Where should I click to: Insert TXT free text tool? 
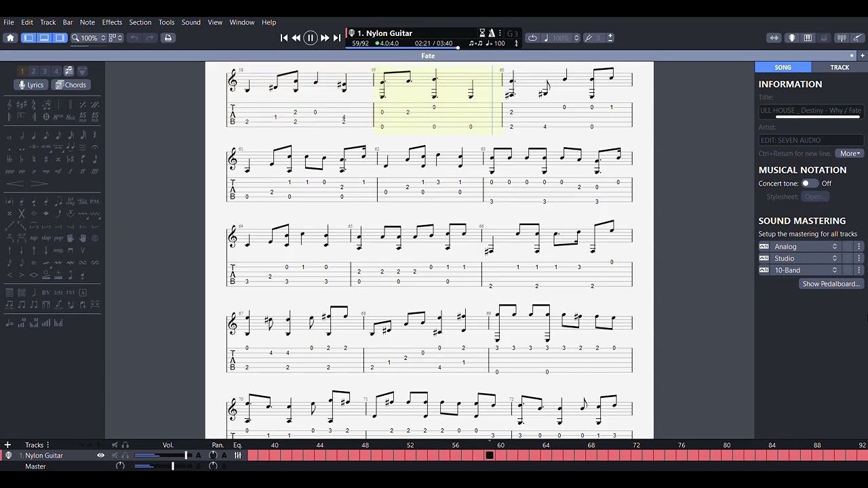click(x=71, y=292)
